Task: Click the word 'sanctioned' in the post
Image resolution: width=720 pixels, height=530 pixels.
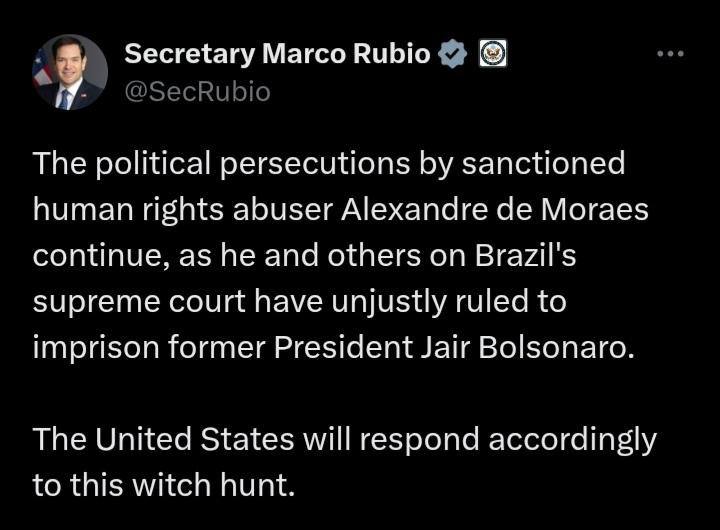Action: pyautogui.click(x=543, y=163)
